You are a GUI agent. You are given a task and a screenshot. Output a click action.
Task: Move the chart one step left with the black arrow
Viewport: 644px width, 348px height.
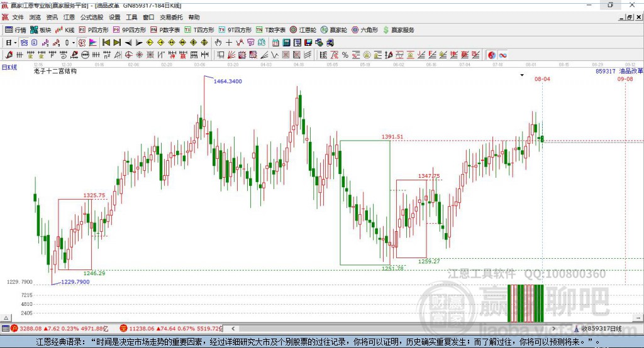coord(128,43)
